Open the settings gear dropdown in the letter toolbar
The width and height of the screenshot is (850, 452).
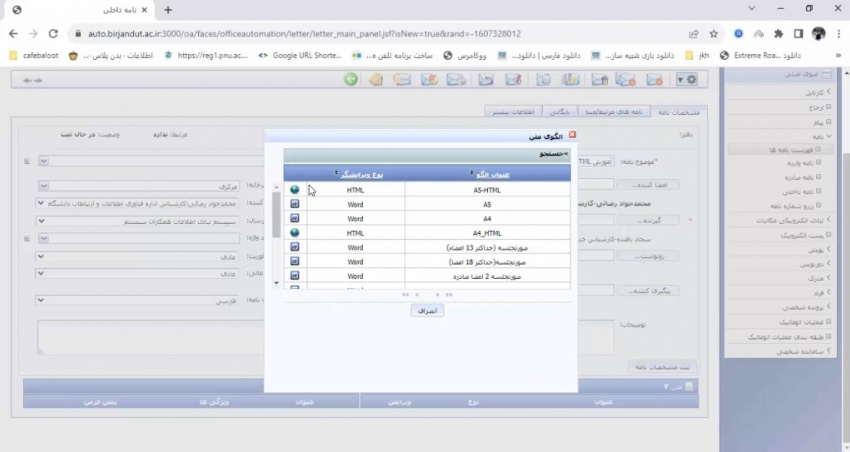click(x=687, y=80)
